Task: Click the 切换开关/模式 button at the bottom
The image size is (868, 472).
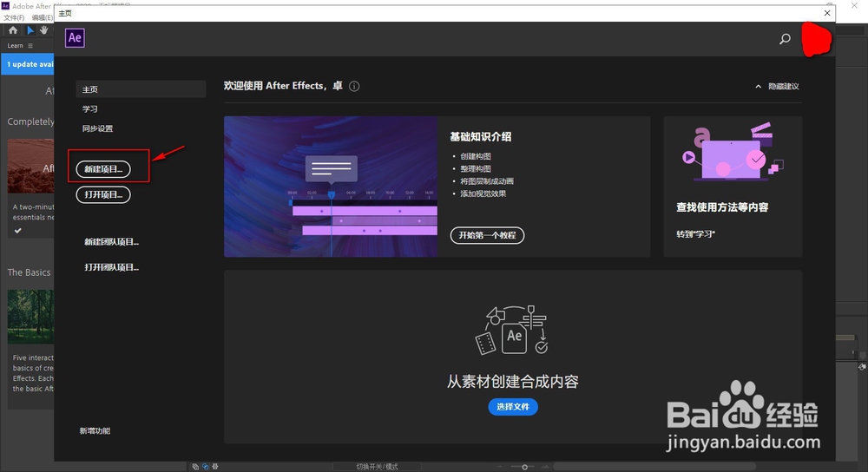Action: click(377, 467)
